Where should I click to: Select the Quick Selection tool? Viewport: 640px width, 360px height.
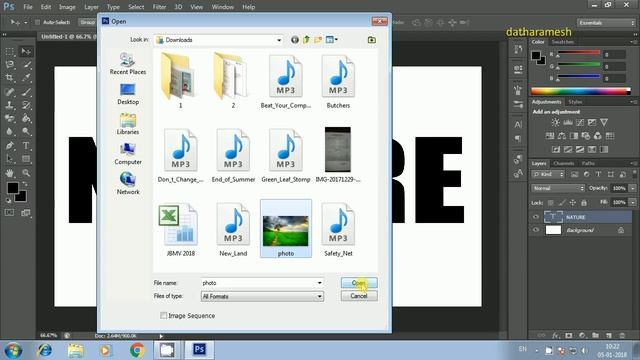tap(26, 64)
